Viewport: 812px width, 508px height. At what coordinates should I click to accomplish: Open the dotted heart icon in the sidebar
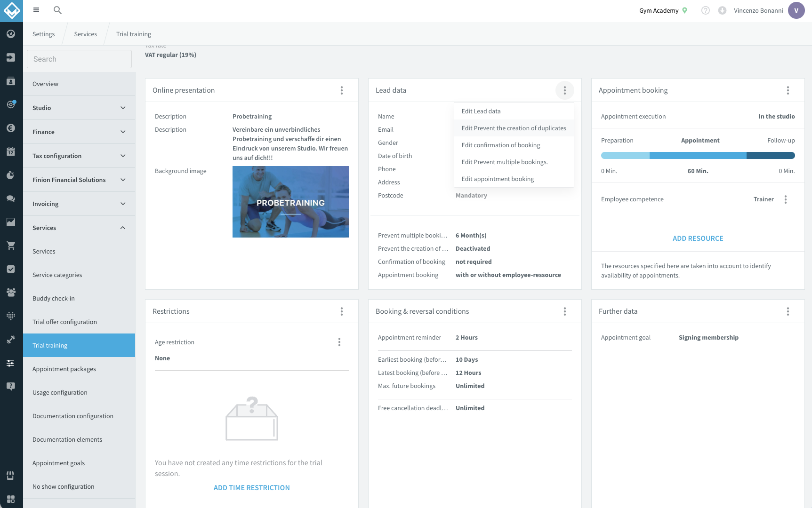point(11,316)
